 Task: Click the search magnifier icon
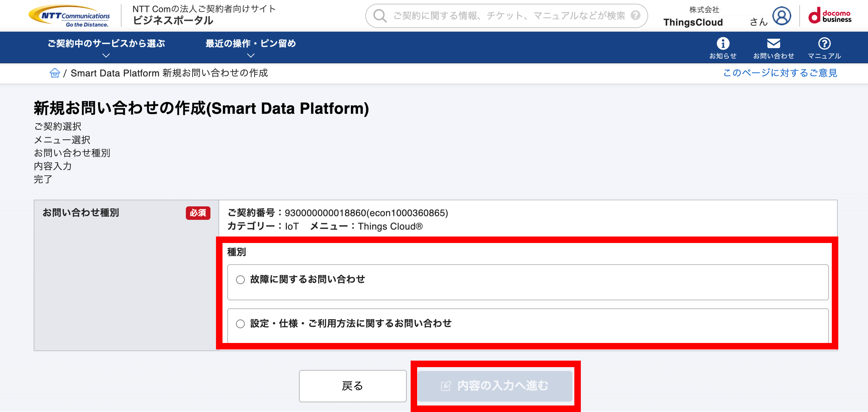(x=380, y=15)
